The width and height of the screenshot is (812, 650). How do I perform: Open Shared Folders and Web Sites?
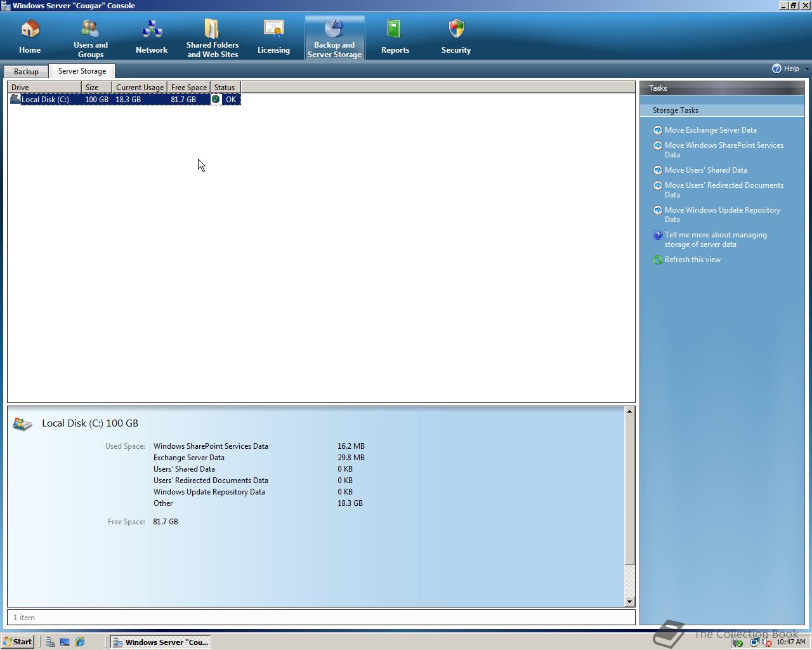tap(213, 38)
